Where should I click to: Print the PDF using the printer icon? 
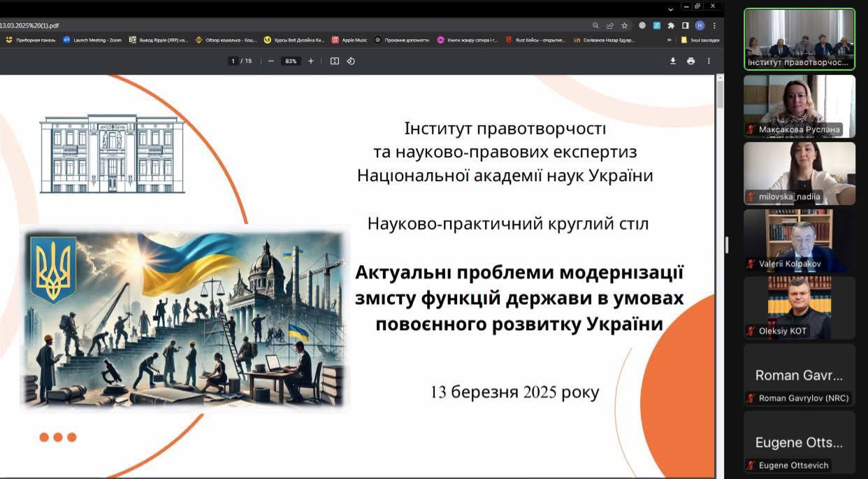(690, 61)
